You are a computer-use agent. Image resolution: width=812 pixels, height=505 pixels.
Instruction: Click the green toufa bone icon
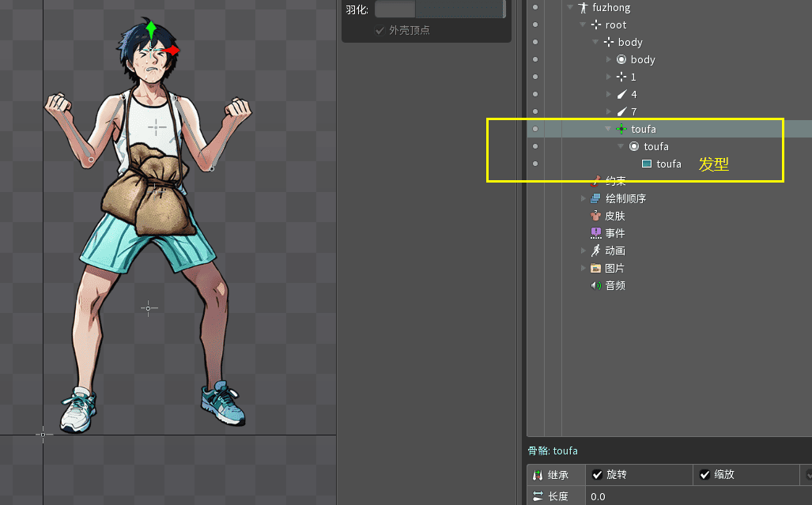click(621, 129)
